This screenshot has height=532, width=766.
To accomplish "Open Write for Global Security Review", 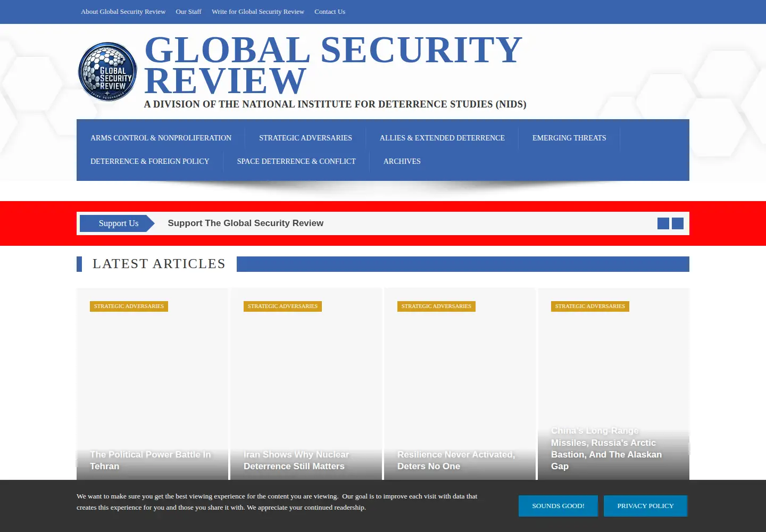I will 258,12.
